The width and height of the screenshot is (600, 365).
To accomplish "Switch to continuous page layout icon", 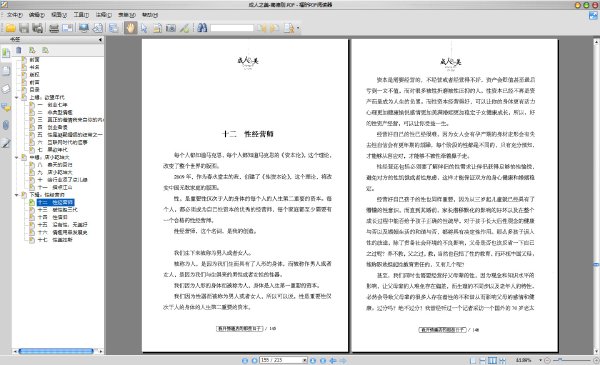I will click(483, 360).
